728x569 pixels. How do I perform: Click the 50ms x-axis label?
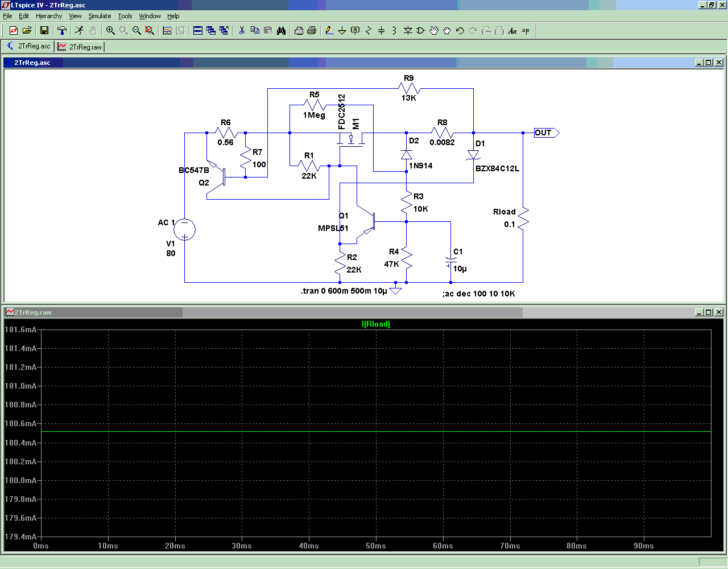tap(376, 546)
